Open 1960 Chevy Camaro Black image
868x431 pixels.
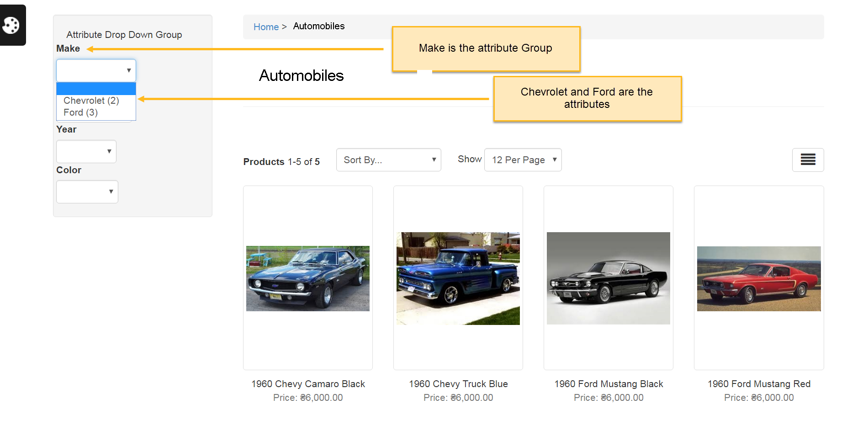pos(308,278)
